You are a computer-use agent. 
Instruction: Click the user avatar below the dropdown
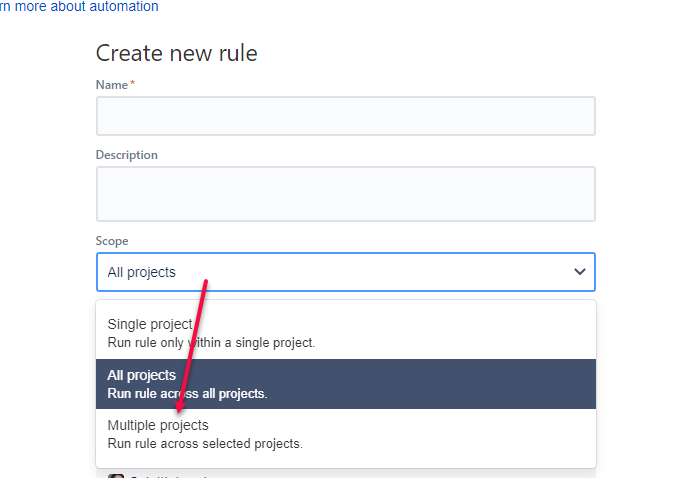point(116,476)
